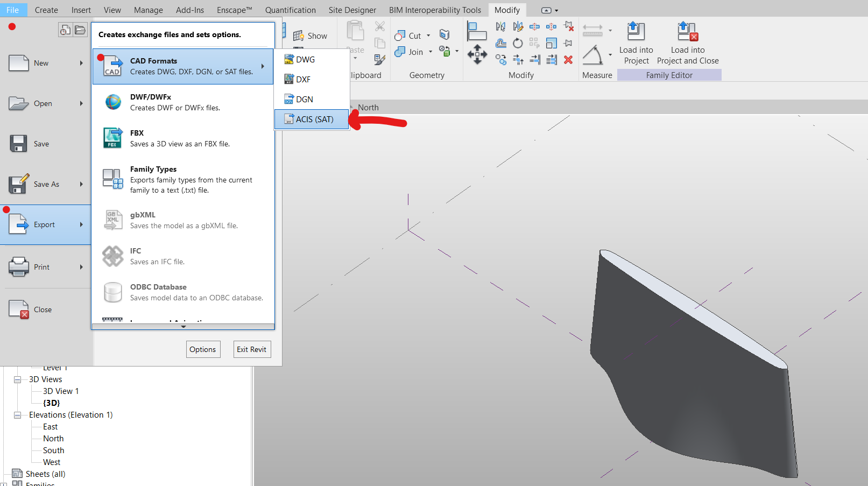Select the Rotate tool
The width and height of the screenshot is (868, 486).
(x=518, y=43)
